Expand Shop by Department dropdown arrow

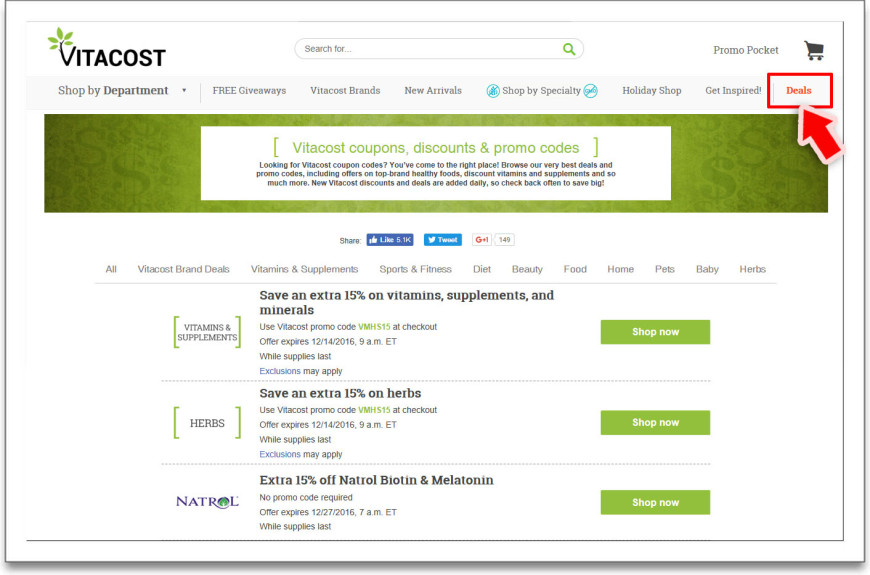pos(184,90)
